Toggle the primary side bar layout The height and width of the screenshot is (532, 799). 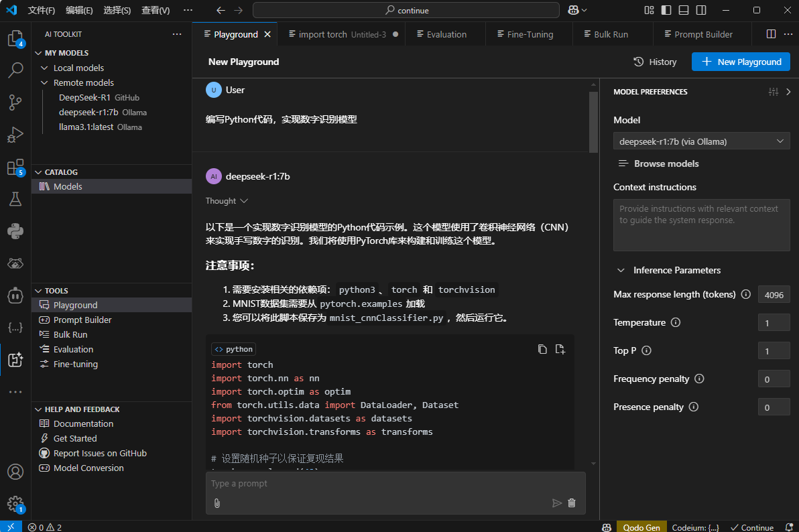666,9
